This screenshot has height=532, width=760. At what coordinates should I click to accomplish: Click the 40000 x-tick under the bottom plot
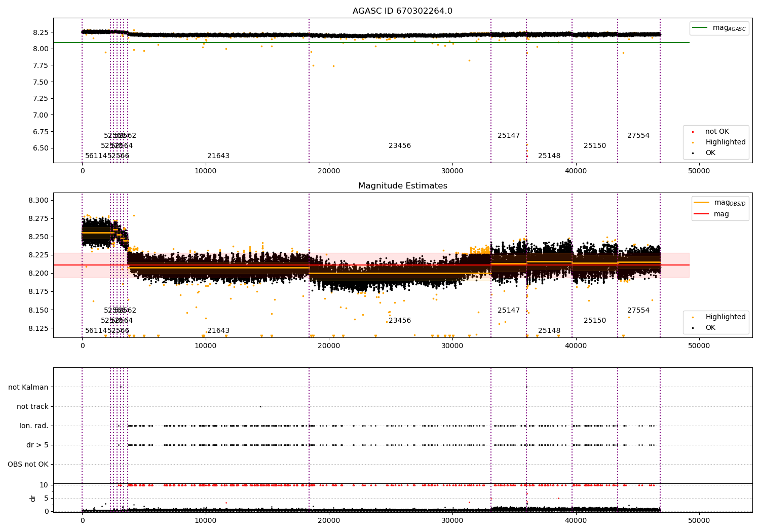(576, 520)
